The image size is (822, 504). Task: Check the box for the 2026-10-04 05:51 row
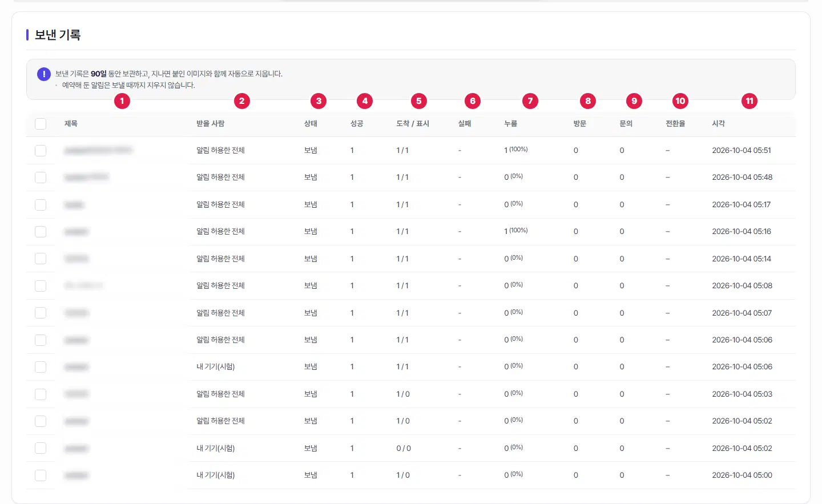coord(41,151)
